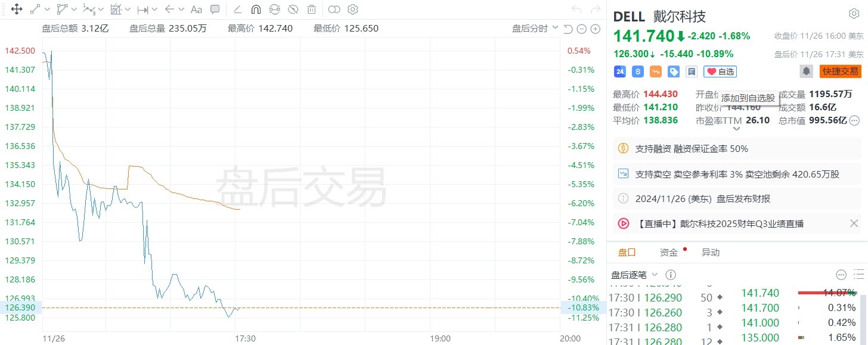Click the blue price tag badge
Screen dimensions: 868x345
pyautogui.click(x=674, y=72)
